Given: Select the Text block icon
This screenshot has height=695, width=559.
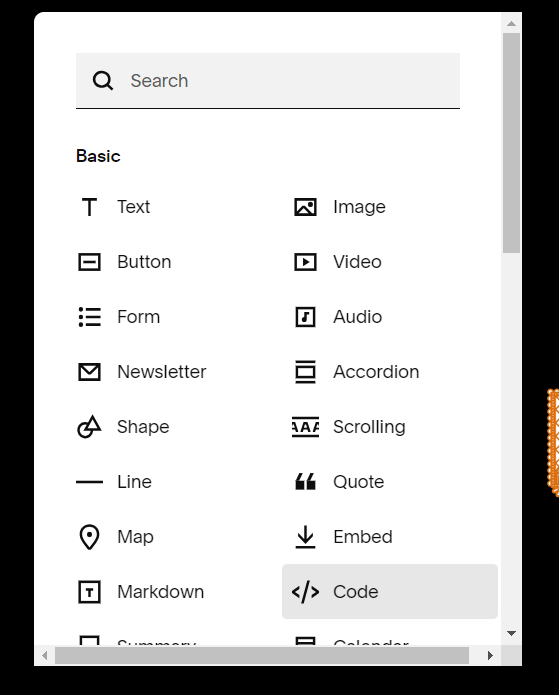Looking at the screenshot, I should click(90, 207).
